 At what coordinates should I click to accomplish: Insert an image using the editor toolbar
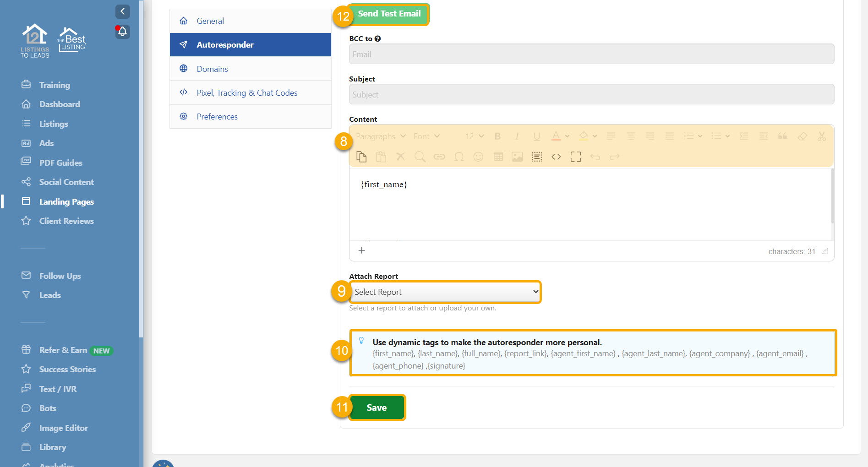517,157
